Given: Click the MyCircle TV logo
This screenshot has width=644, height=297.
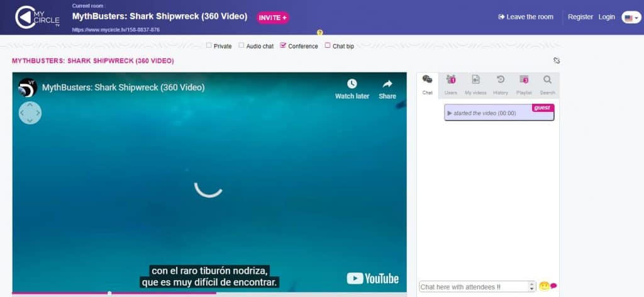Looking at the screenshot, I should pos(37,17).
